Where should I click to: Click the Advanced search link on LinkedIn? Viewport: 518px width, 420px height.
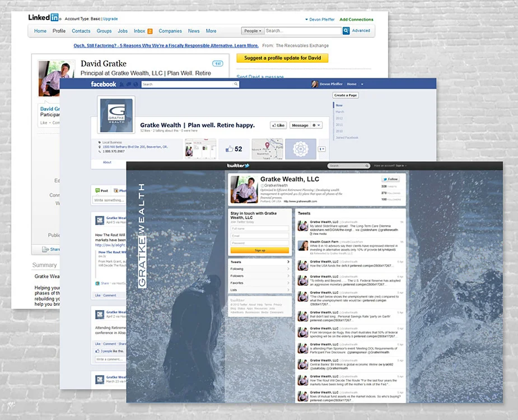click(361, 30)
